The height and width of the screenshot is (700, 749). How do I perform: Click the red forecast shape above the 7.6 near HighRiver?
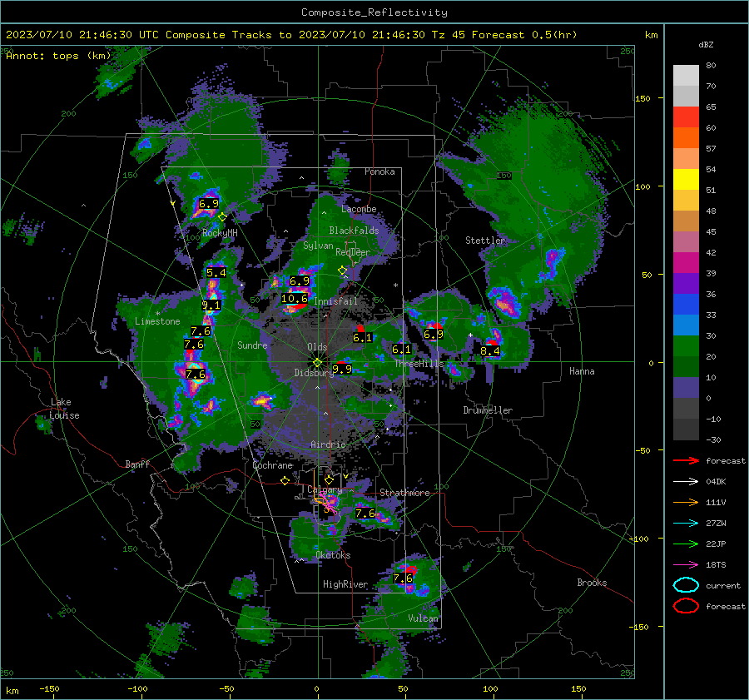click(x=410, y=569)
